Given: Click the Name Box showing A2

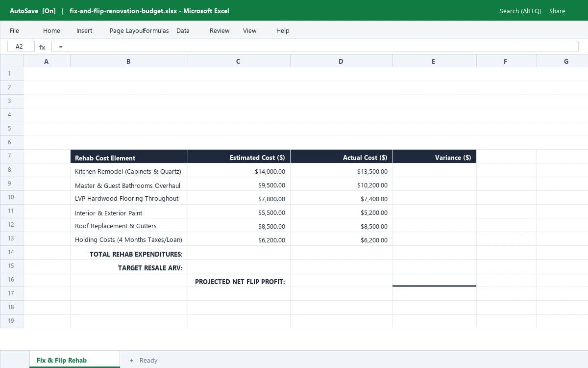Looking at the screenshot, I should 21,47.
